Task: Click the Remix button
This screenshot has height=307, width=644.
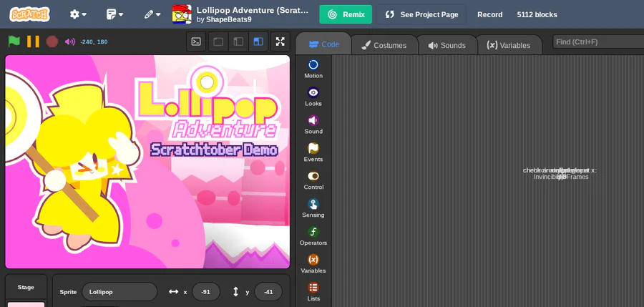Action: [346, 14]
